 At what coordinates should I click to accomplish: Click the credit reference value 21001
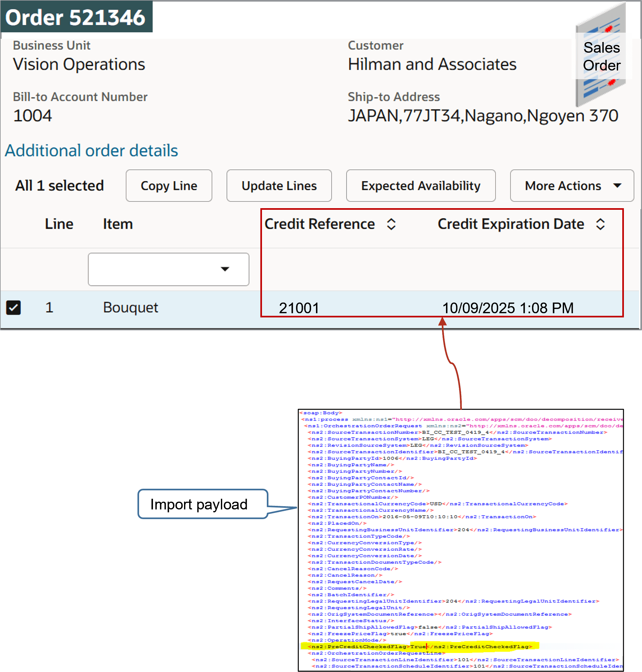299,308
